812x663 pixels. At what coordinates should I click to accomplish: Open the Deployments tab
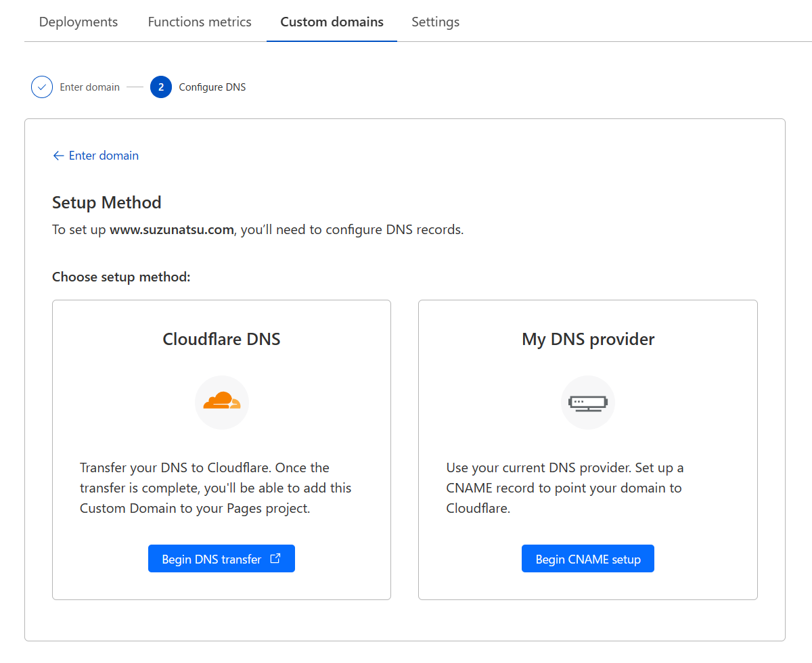78,22
